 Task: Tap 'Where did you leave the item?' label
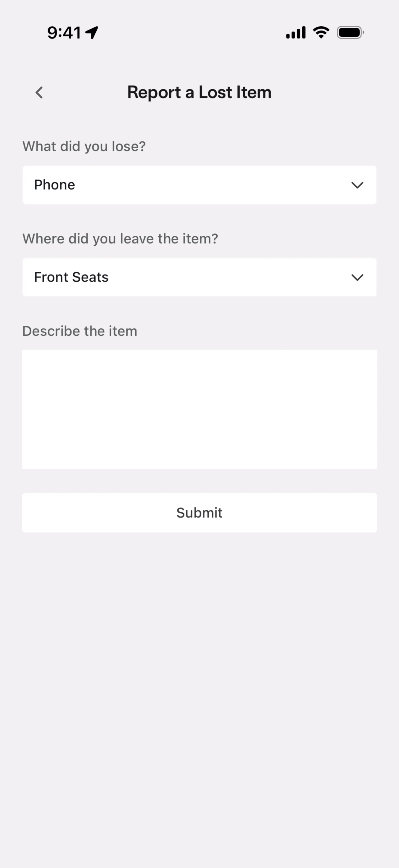120,239
